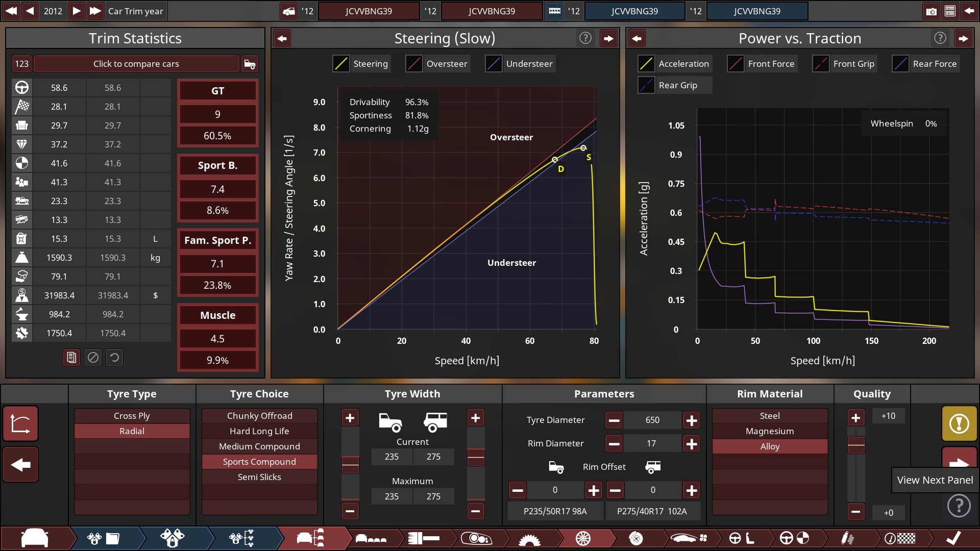Click the car lock icon beside compare cars
This screenshot has height=551, width=980.
250,64
